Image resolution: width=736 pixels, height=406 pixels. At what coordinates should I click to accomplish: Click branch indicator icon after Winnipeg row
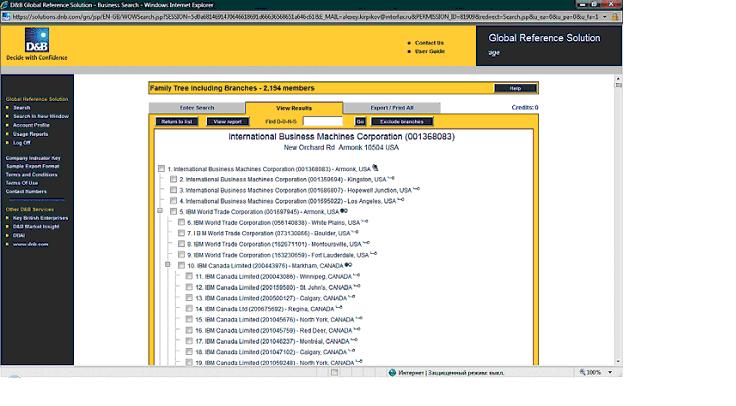coord(357,276)
